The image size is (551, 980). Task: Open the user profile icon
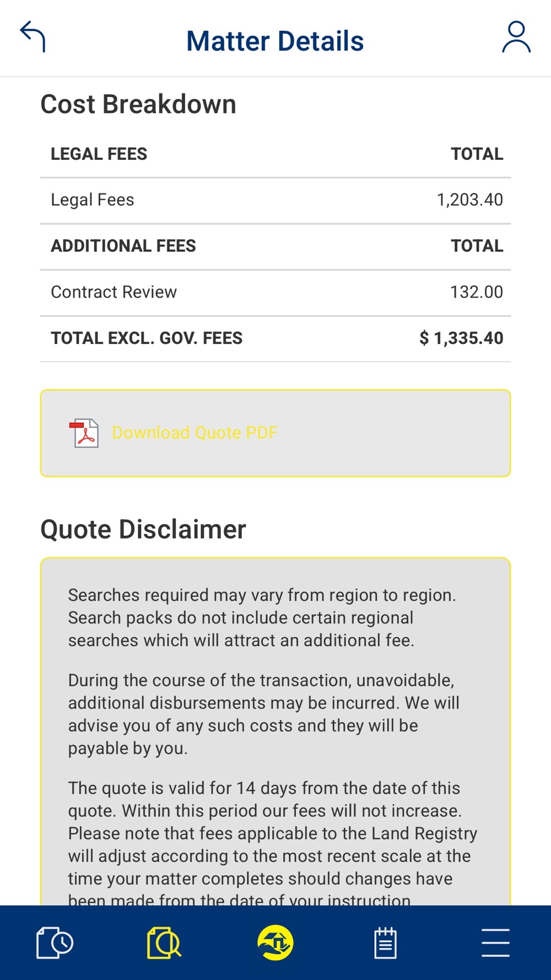tap(516, 37)
